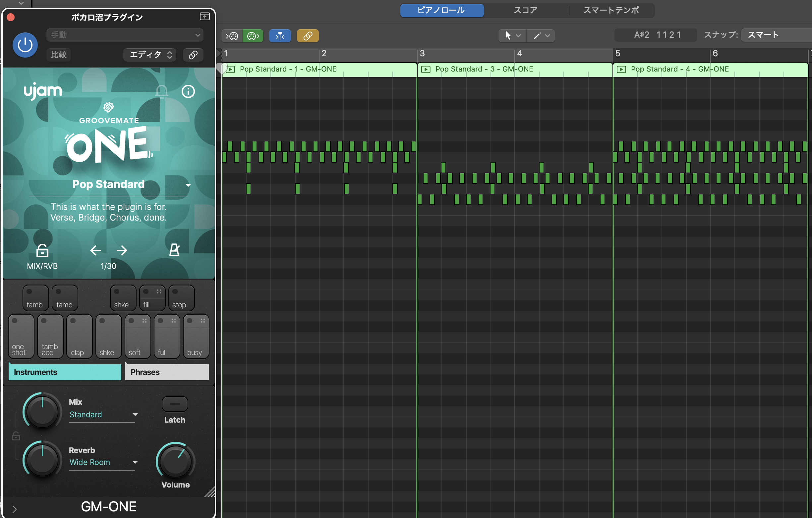Trigger the fill pad
812x518 pixels.
pyautogui.click(x=152, y=298)
